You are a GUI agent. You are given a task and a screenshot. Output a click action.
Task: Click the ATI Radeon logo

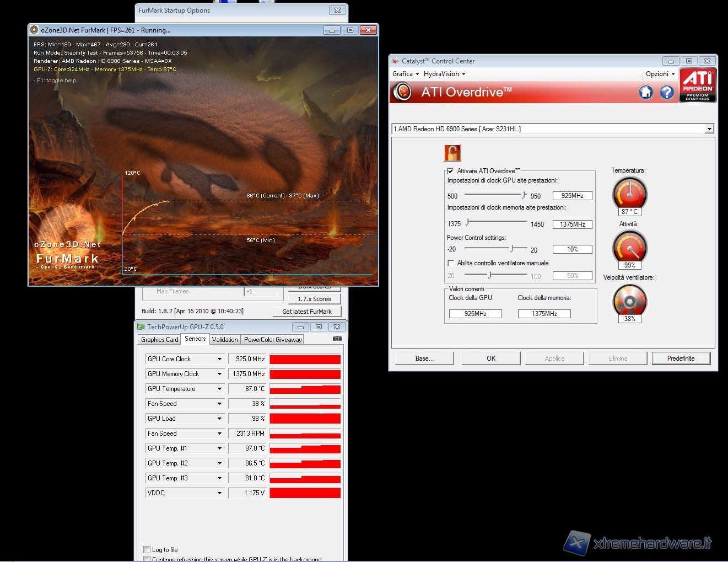click(x=698, y=85)
